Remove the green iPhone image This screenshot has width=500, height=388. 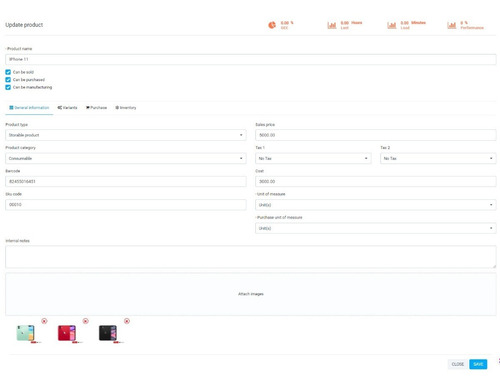[x=44, y=321]
